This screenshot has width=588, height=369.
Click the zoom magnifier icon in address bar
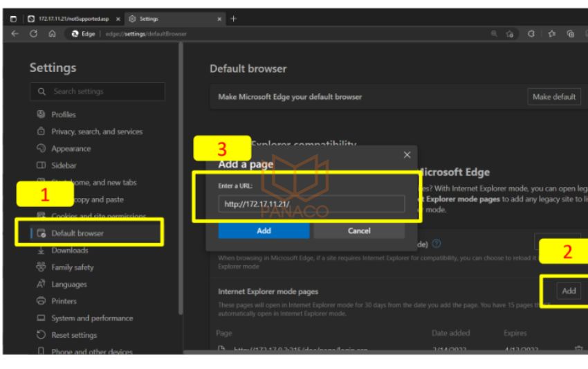pos(494,34)
